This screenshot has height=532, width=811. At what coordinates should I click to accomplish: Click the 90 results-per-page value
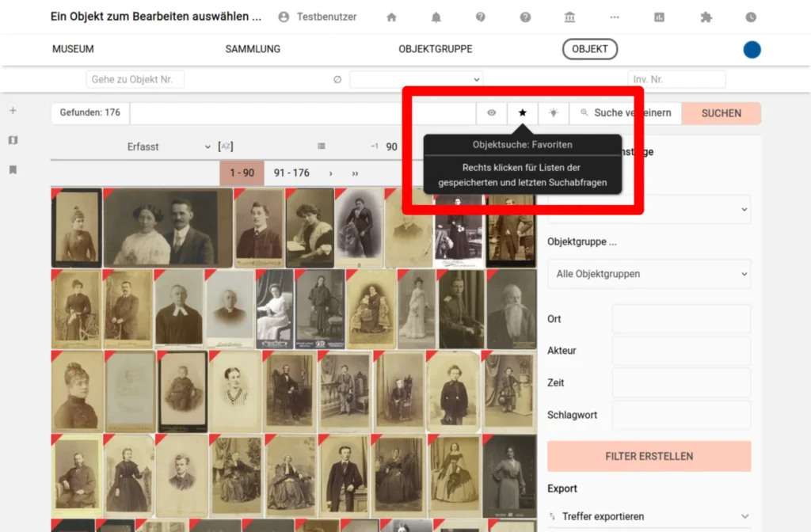[x=391, y=146]
